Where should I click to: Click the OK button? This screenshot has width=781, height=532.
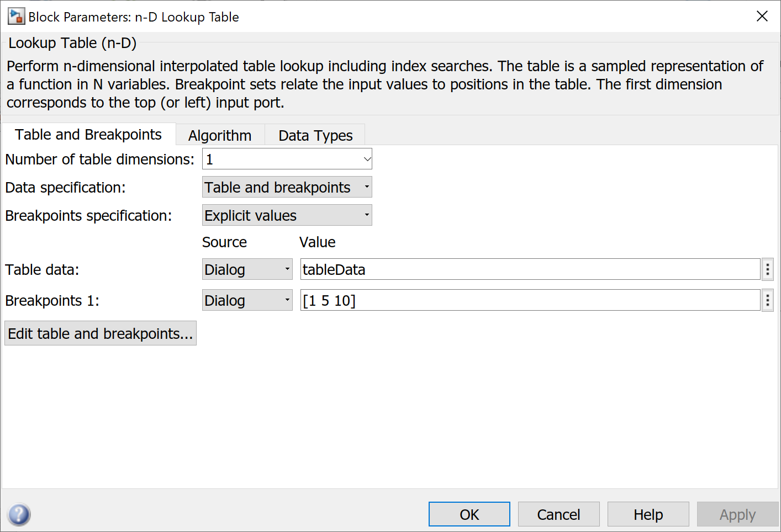pos(469,514)
